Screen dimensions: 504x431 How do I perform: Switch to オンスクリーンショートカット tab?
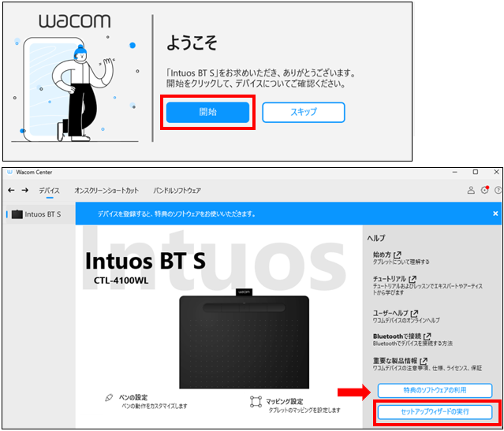coord(106,191)
